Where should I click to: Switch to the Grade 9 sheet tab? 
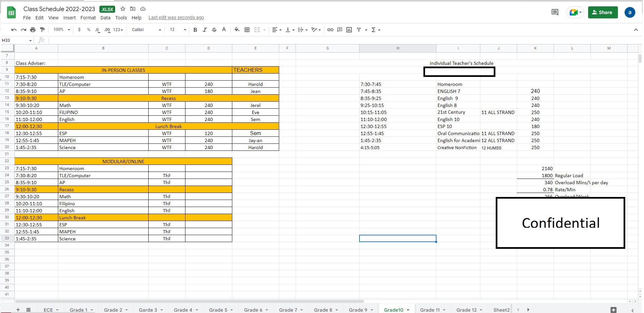click(x=358, y=310)
